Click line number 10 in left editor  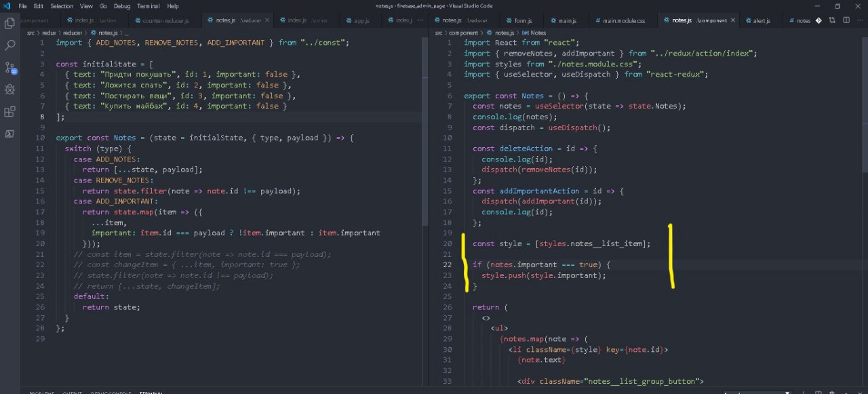click(x=41, y=138)
